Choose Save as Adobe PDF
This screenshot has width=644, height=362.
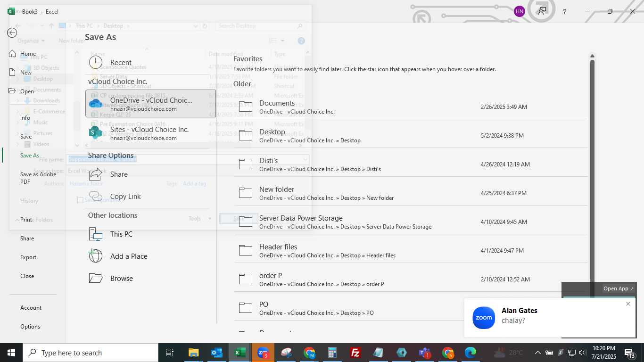(x=38, y=178)
